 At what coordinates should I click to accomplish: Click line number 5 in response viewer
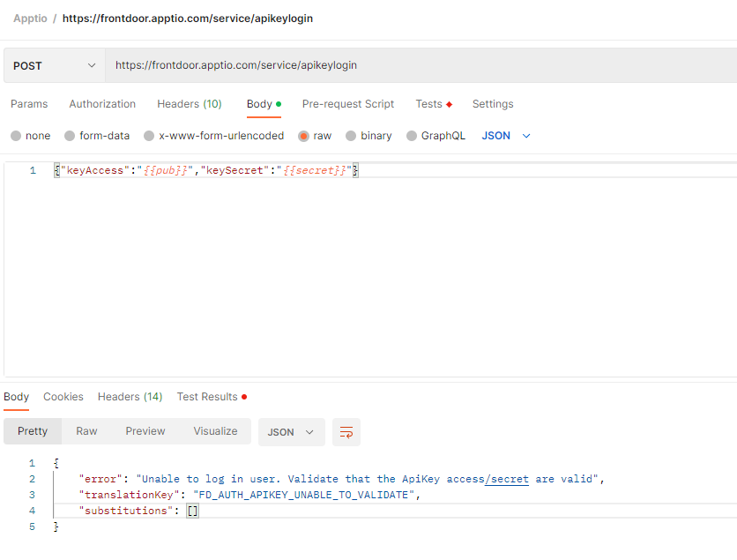coord(32,526)
